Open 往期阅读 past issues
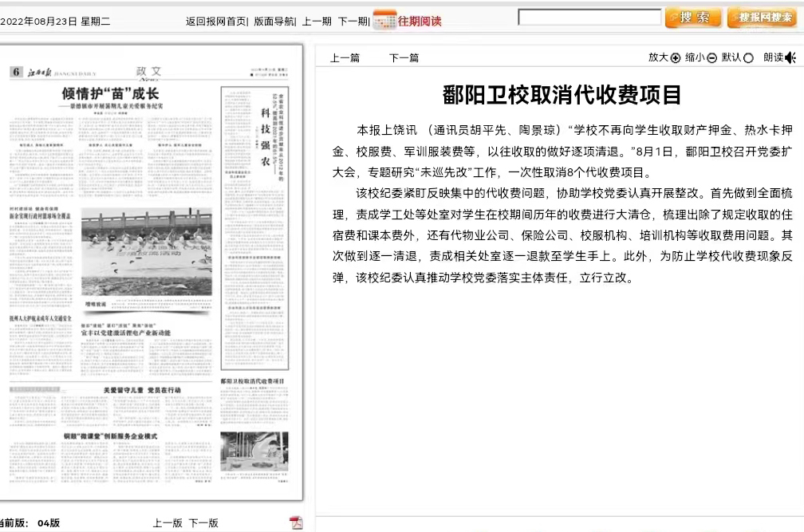The width and height of the screenshot is (804, 532). (420, 21)
